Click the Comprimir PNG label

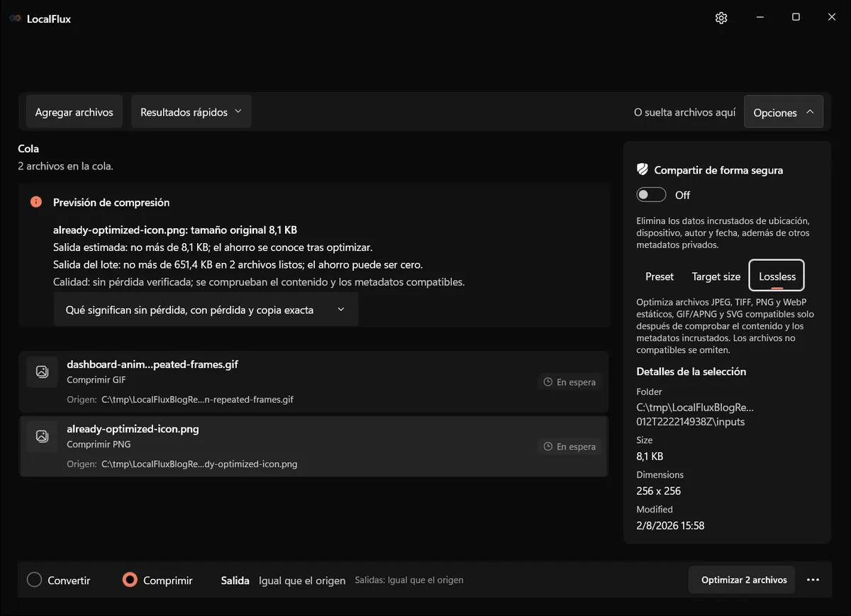pos(99,444)
